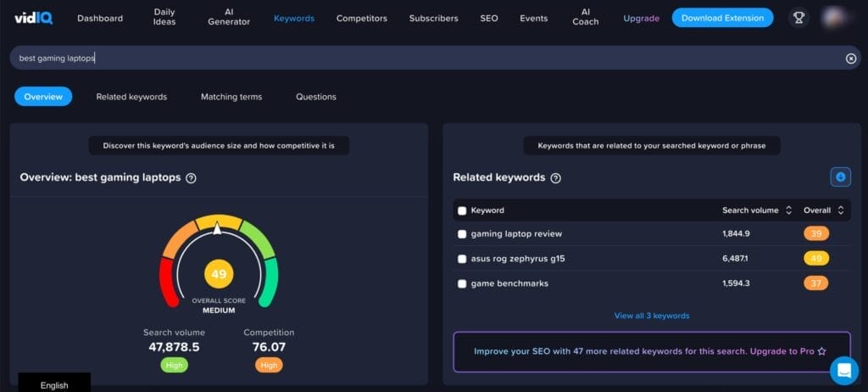
Task: Sort by Search volume column
Action: pos(788,210)
